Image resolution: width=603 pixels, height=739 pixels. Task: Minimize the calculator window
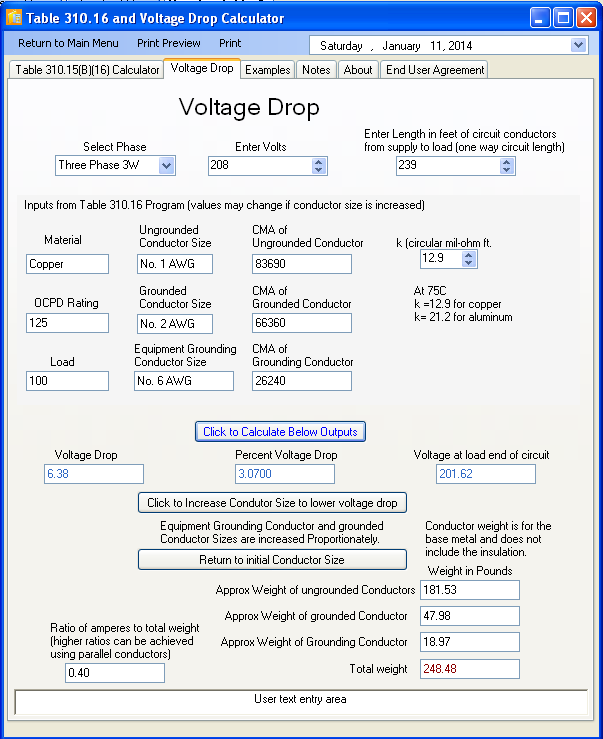click(540, 18)
